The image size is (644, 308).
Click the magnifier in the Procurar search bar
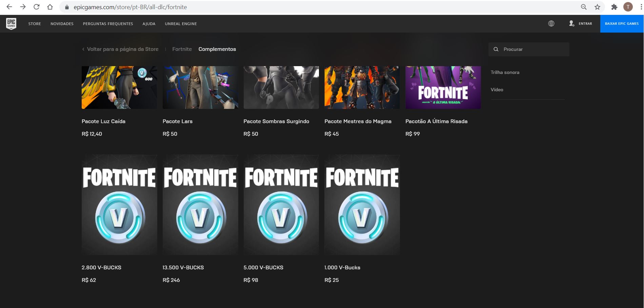pos(496,49)
